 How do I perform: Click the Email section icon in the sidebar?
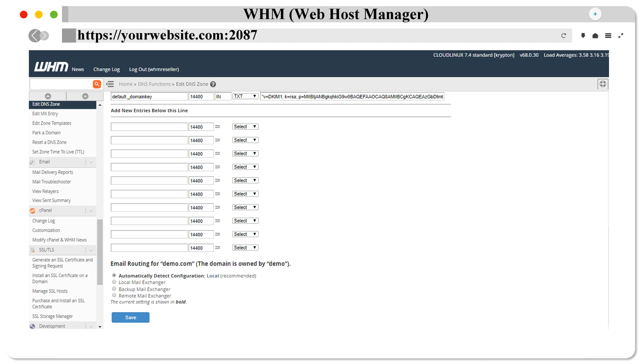point(33,162)
